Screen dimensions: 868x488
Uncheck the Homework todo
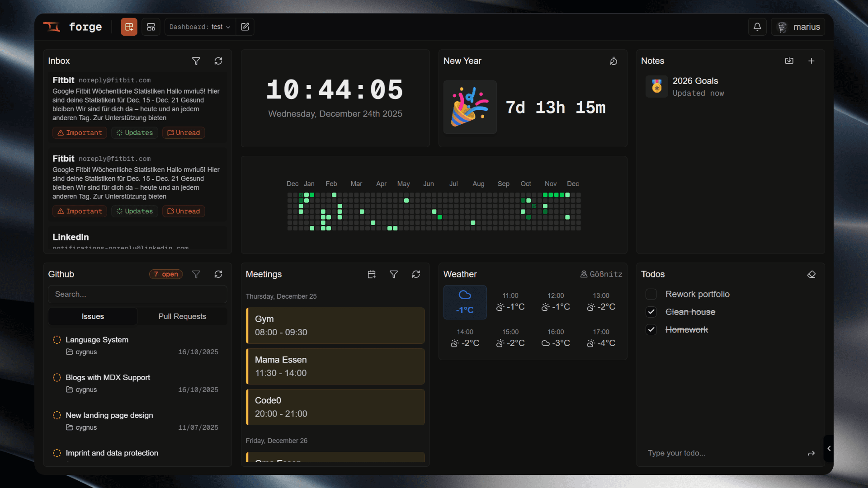click(651, 330)
